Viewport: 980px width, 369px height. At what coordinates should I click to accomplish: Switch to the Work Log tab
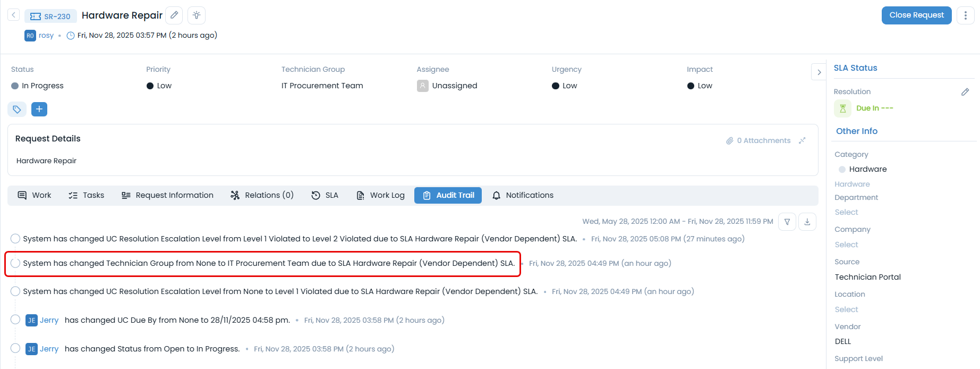coord(380,195)
